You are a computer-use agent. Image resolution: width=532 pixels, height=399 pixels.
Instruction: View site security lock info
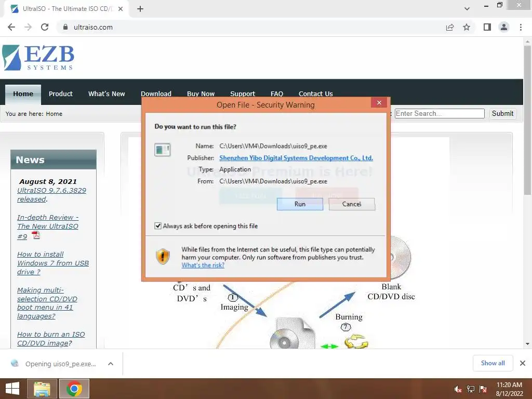65,27
